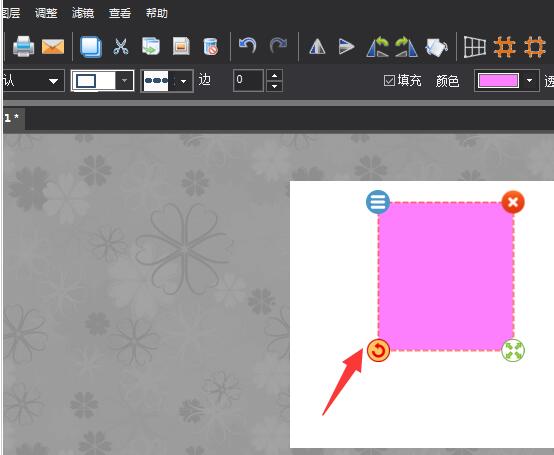This screenshot has width=554, height=455.
Task: Click the rotate handle on pink square
Action: [x=378, y=350]
